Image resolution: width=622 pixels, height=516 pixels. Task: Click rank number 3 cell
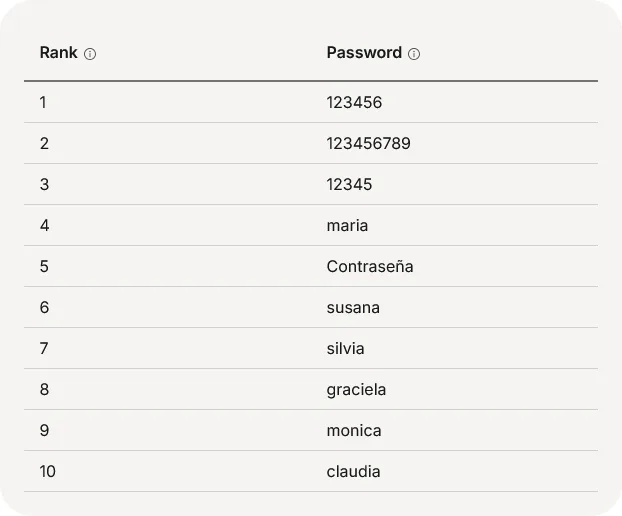(x=44, y=184)
